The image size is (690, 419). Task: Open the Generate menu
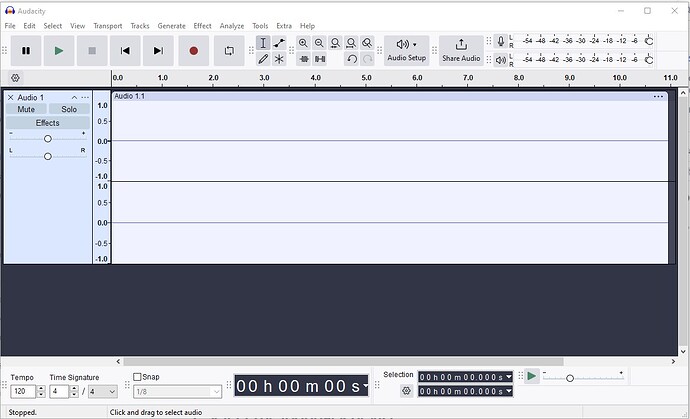coord(172,26)
